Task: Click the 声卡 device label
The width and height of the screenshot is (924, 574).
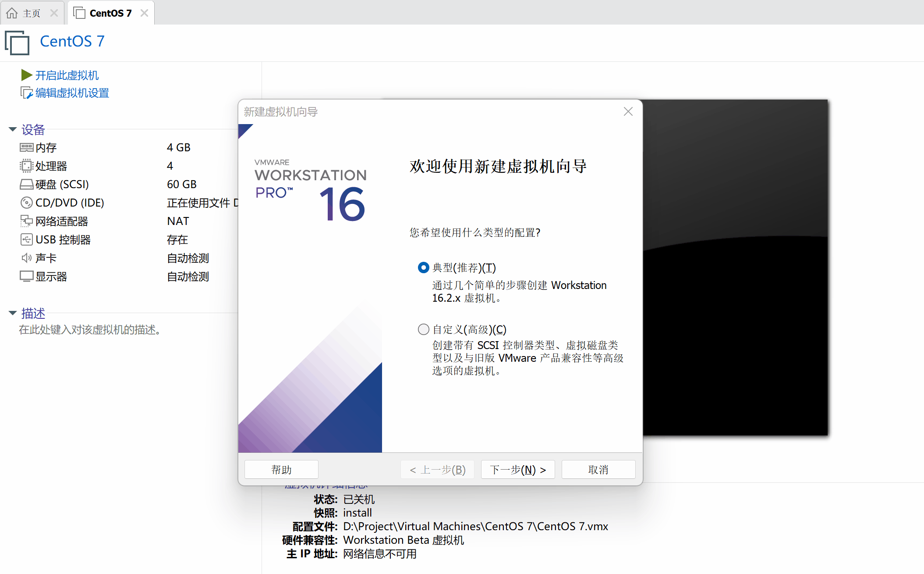Action: [x=46, y=258]
